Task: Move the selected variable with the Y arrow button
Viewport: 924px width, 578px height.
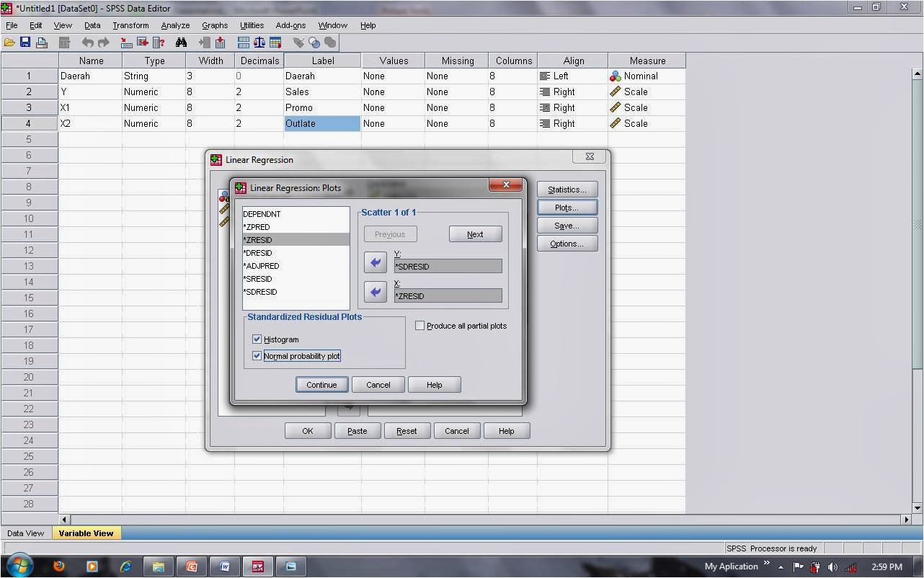Action: tap(376, 262)
